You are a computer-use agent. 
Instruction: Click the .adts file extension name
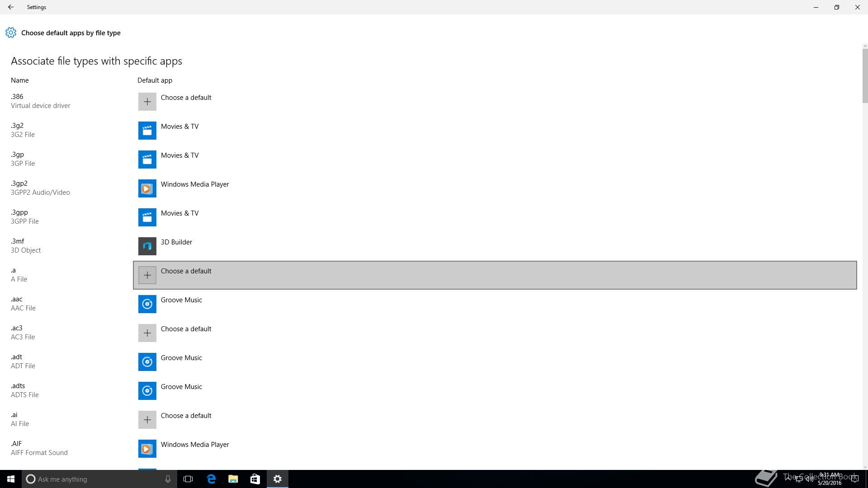18,386
